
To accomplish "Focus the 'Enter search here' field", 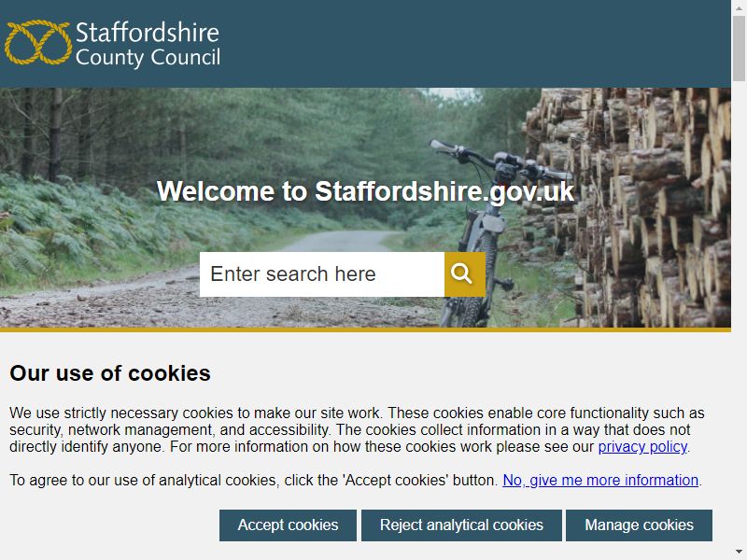I will [x=322, y=274].
